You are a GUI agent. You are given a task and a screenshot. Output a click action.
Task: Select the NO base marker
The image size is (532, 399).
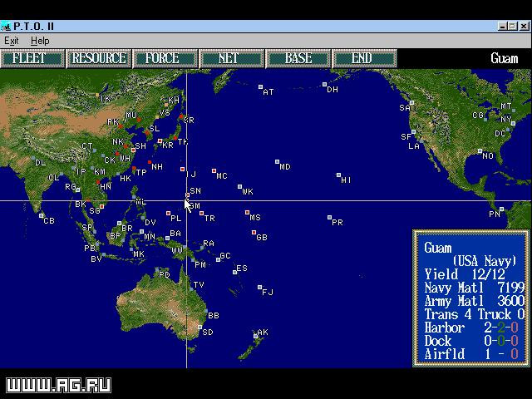pos(480,151)
